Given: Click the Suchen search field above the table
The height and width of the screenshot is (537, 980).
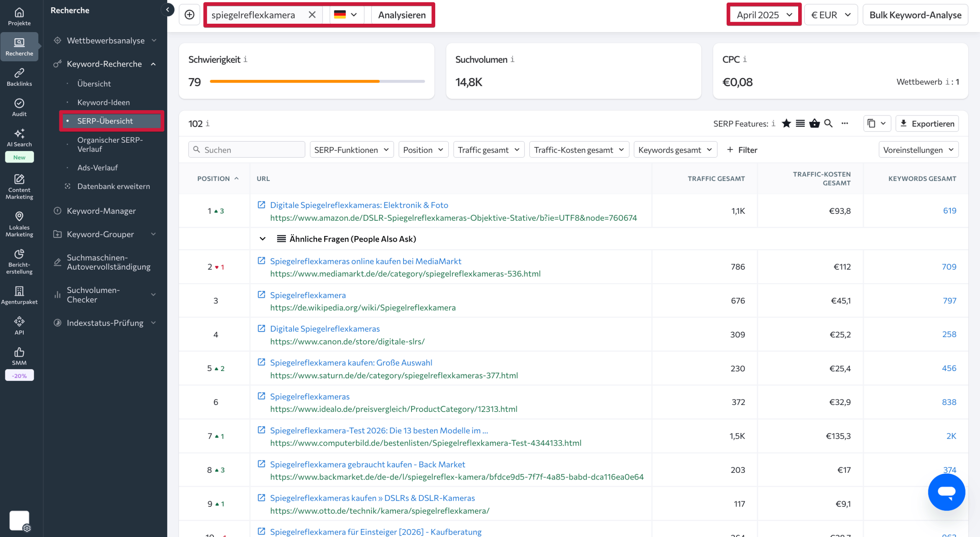Looking at the screenshot, I should pos(247,150).
